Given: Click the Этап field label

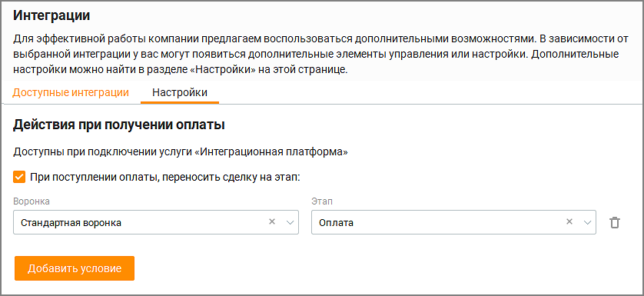Looking at the screenshot, I should pos(322,202).
